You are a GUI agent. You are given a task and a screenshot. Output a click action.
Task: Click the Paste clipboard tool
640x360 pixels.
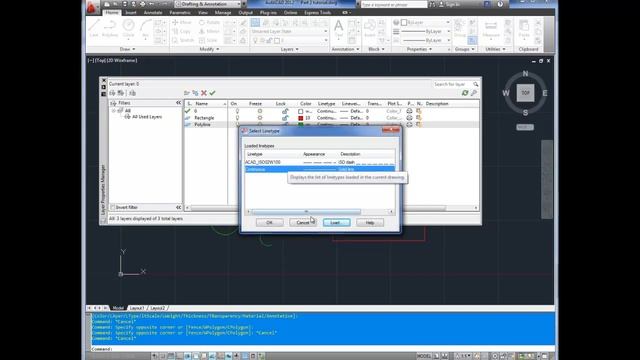pyautogui.click(x=524, y=29)
